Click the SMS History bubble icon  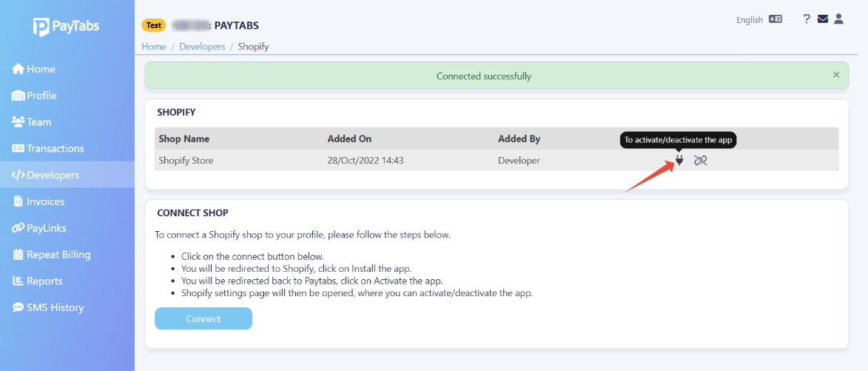coord(18,308)
